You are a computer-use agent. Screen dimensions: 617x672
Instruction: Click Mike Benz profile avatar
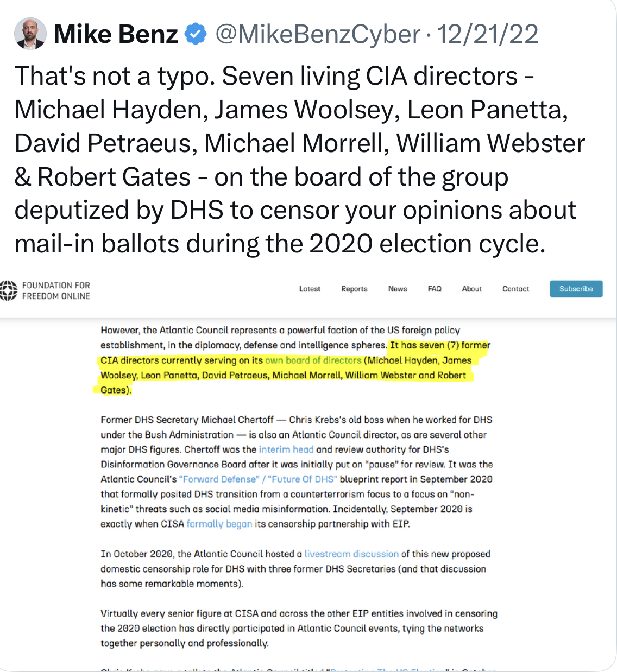[x=30, y=34]
